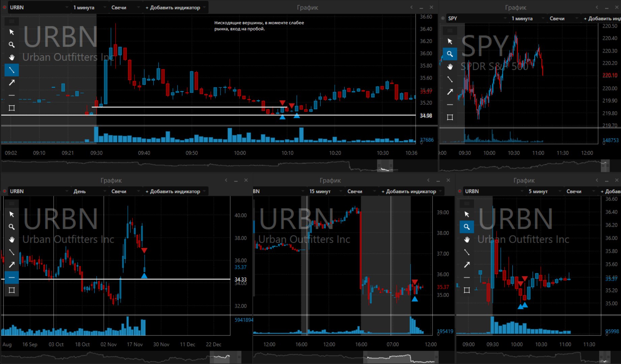
Task: Click the 34.98 price label on top URBN chart
Action: click(426, 116)
